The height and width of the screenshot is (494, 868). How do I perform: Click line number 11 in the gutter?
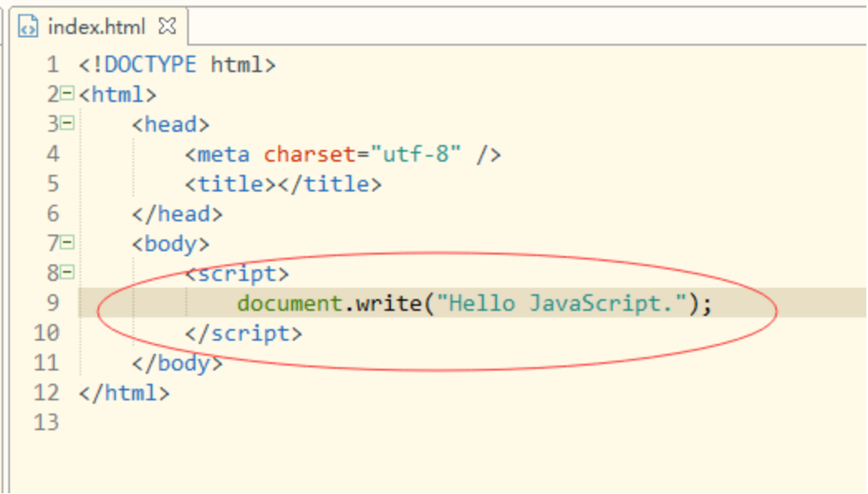(x=46, y=363)
